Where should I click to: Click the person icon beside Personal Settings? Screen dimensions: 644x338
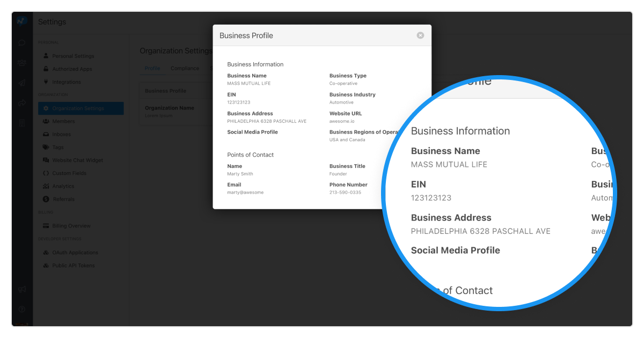[46, 56]
